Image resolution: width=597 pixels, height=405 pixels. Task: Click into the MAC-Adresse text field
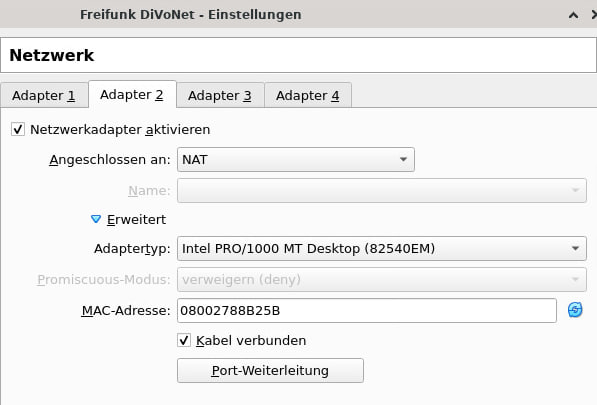click(367, 311)
